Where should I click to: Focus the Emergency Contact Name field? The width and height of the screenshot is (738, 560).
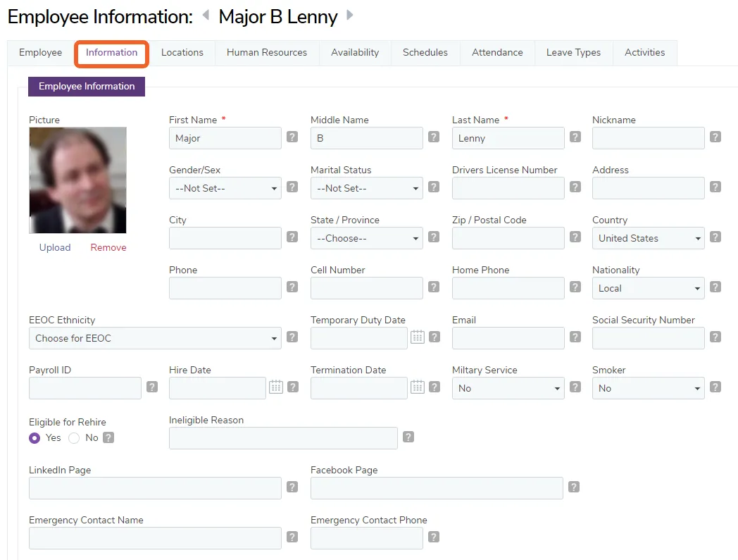point(155,538)
